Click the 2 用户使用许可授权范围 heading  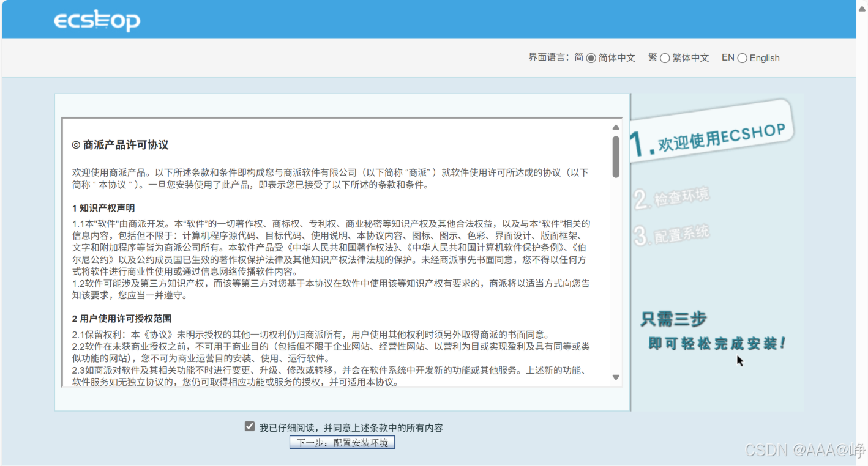(122, 319)
